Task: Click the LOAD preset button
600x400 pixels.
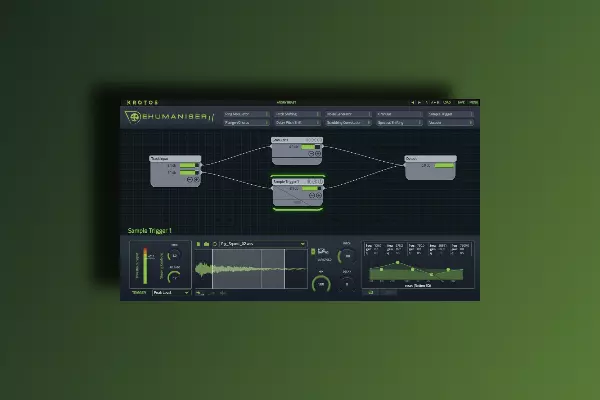Action: point(447,103)
